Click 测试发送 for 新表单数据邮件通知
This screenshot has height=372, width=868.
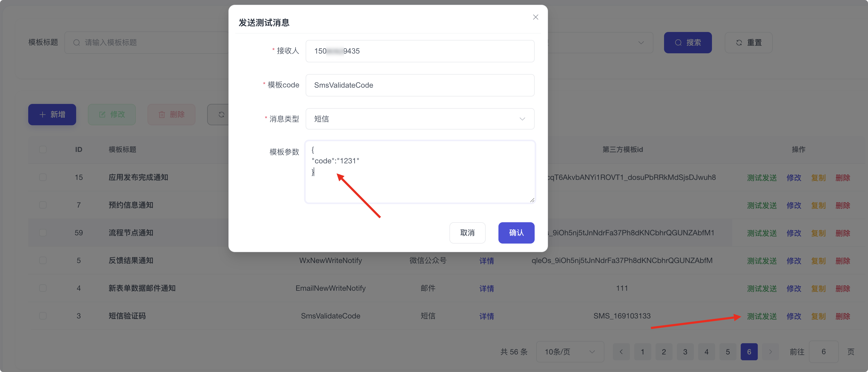(x=761, y=288)
